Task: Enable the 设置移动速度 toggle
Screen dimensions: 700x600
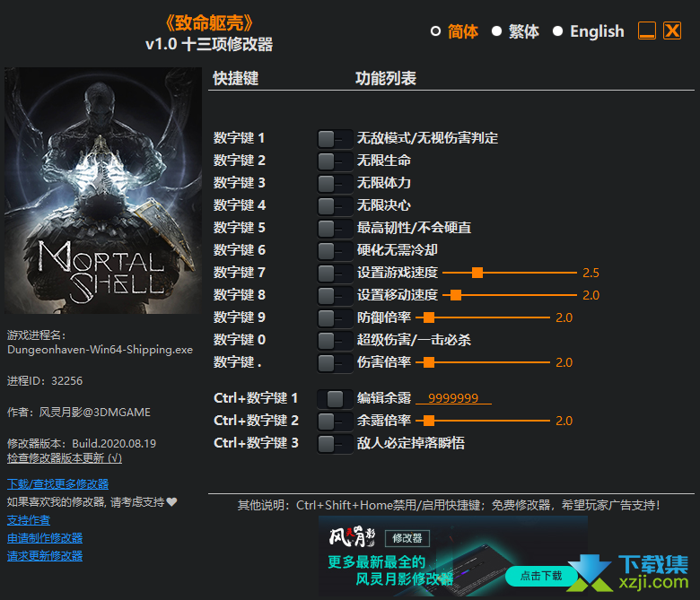Action: click(x=335, y=296)
